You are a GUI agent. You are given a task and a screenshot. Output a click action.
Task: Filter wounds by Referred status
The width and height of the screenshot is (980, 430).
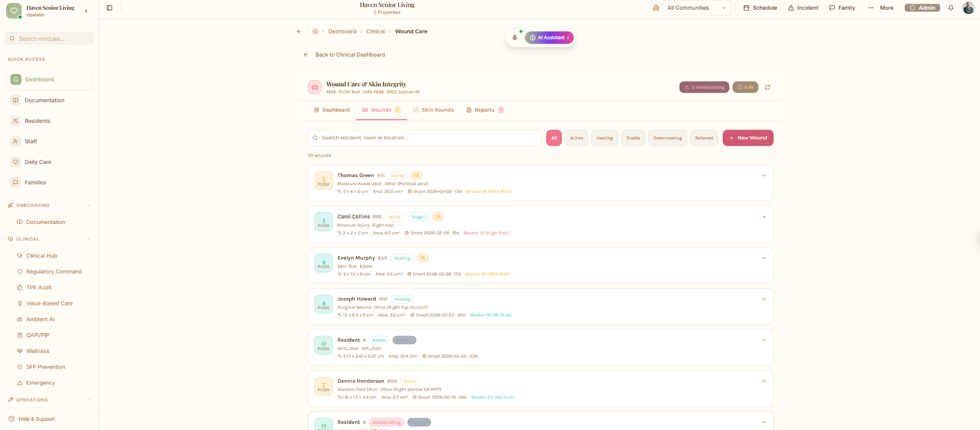click(x=704, y=138)
